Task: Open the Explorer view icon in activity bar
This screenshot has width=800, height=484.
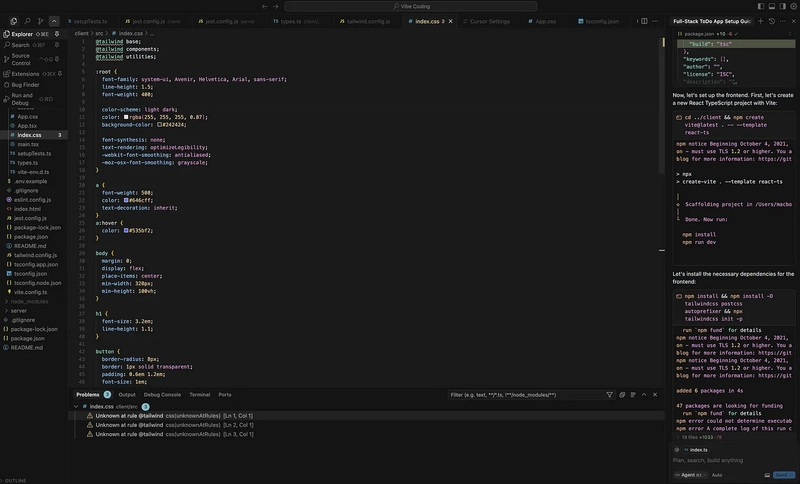Action: 14,21
